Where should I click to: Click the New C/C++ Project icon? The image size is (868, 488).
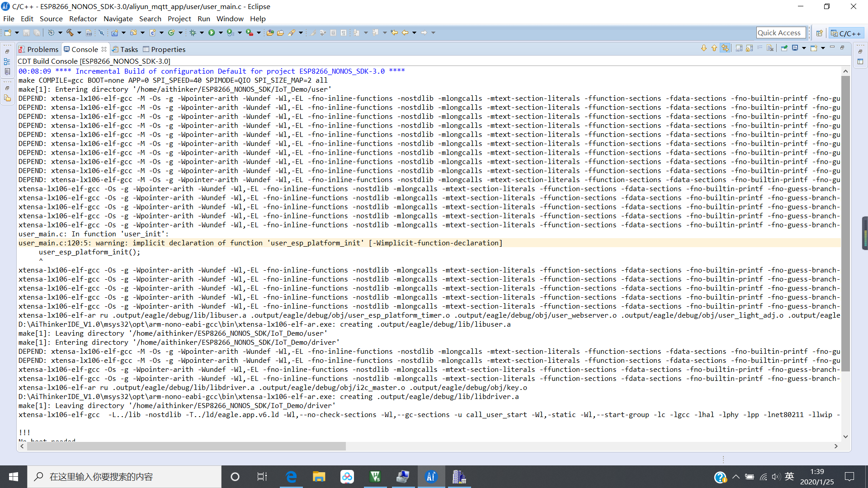click(115, 33)
